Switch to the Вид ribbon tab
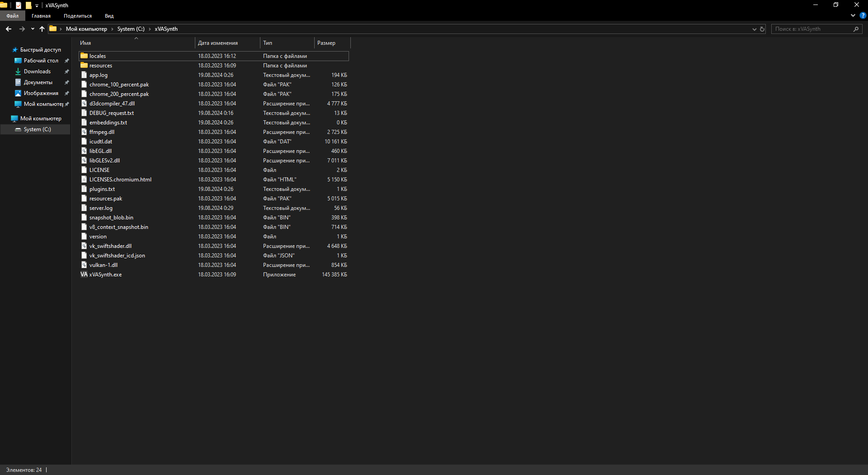The image size is (868, 475). click(109, 16)
